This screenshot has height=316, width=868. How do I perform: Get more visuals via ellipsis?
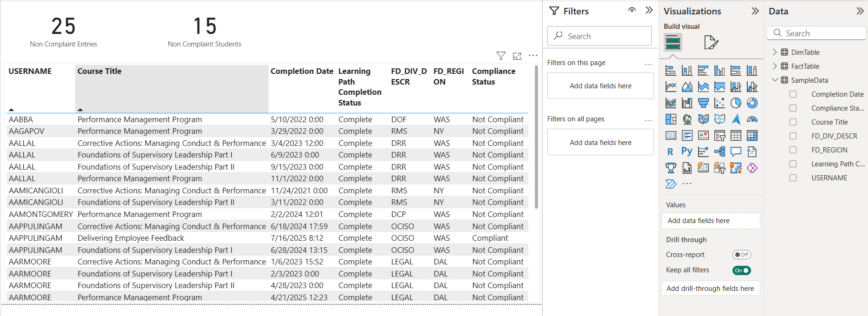click(687, 184)
